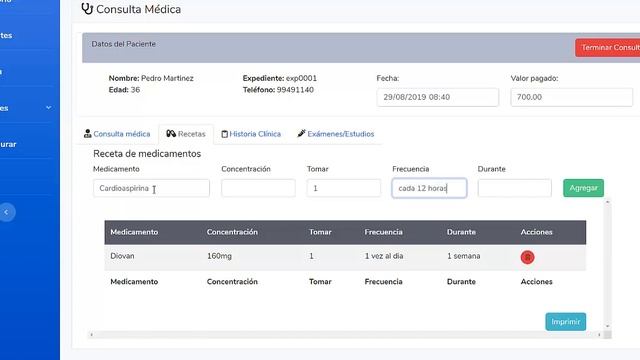Click the horizontal scrollbar under the recipe table
Image resolution: width=640 pixels, height=360 pixels.
(x=345, y=335)
